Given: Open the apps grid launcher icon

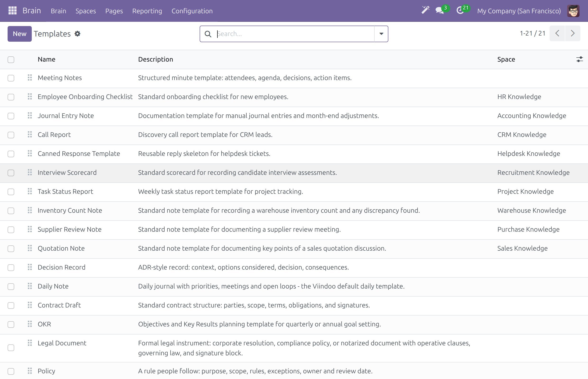Looking at the screenshot, I should (12, 11).
